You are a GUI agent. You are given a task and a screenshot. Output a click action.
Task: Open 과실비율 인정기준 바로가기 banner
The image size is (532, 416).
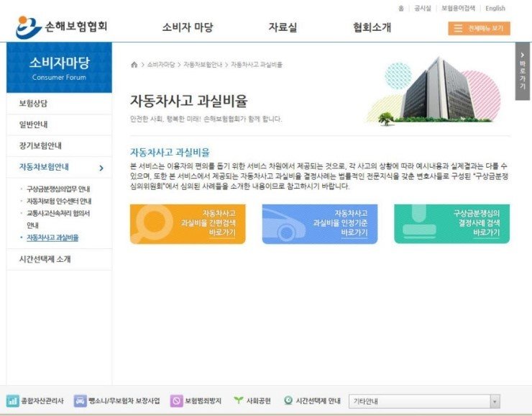click(x=319, y=224)
